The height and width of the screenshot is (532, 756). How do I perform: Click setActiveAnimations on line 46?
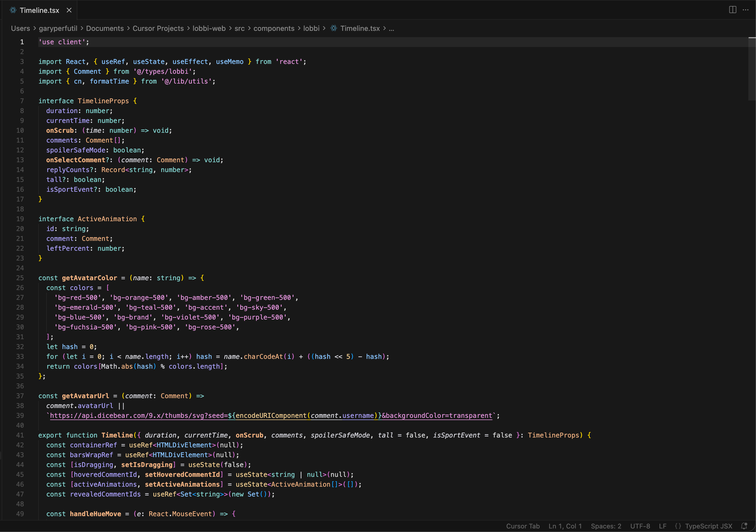(x=182, y=484)
